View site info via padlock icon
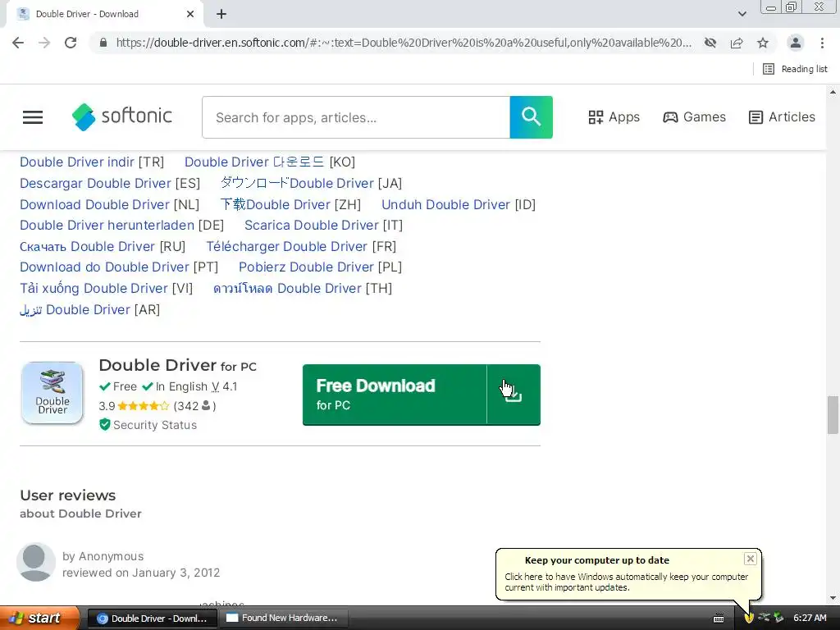This screenshot has width=840, height=630. 103,43
